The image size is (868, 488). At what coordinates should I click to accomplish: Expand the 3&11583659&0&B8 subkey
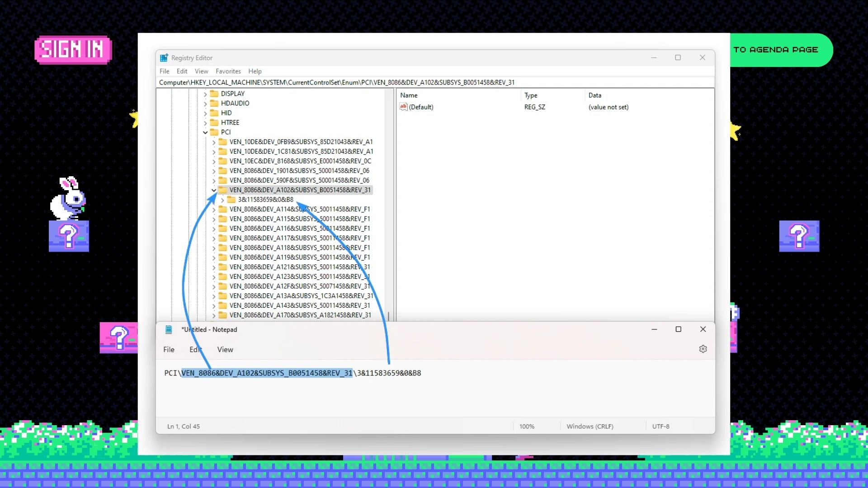pos(222,200)
